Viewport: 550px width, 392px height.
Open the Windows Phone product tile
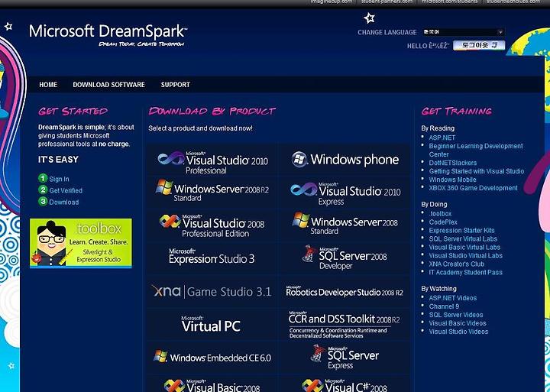pyautogui.click(x=345, y=160)
